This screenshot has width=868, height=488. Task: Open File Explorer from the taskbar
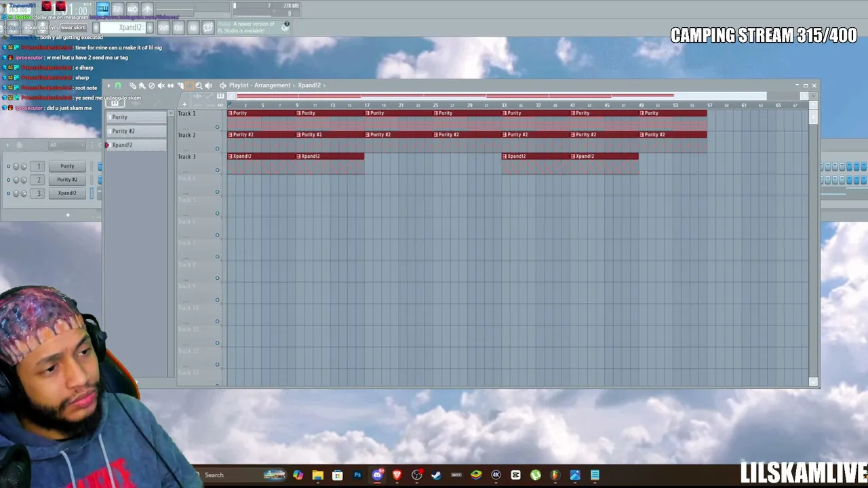(317, 475)
